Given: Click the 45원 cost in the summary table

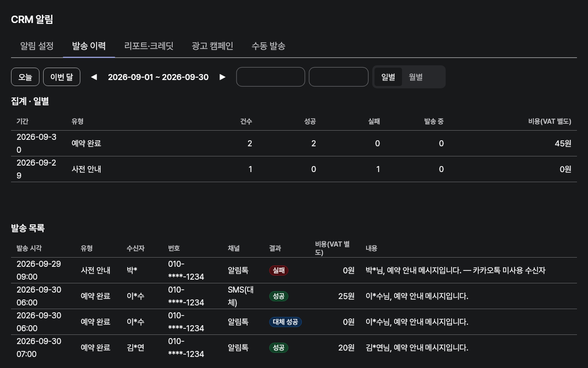Looking at the screenshot, I should [x=563, y=144].
